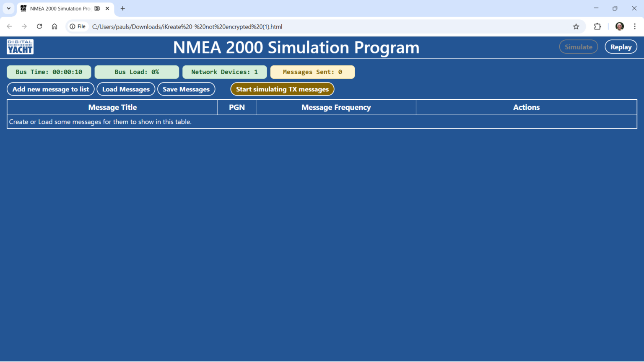Start a replay using the Replay button
Screen dimensions: 644x362
(x=621, y=47)
